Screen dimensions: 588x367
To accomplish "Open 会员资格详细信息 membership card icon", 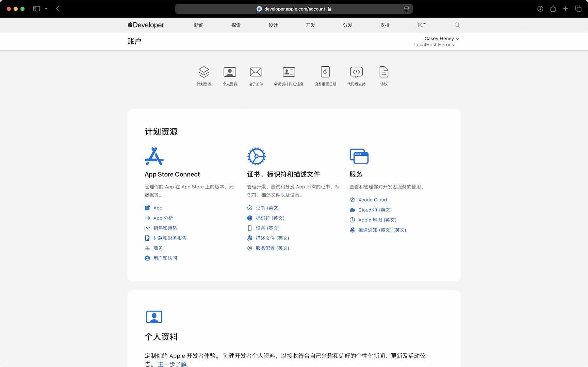I will 289,72.
